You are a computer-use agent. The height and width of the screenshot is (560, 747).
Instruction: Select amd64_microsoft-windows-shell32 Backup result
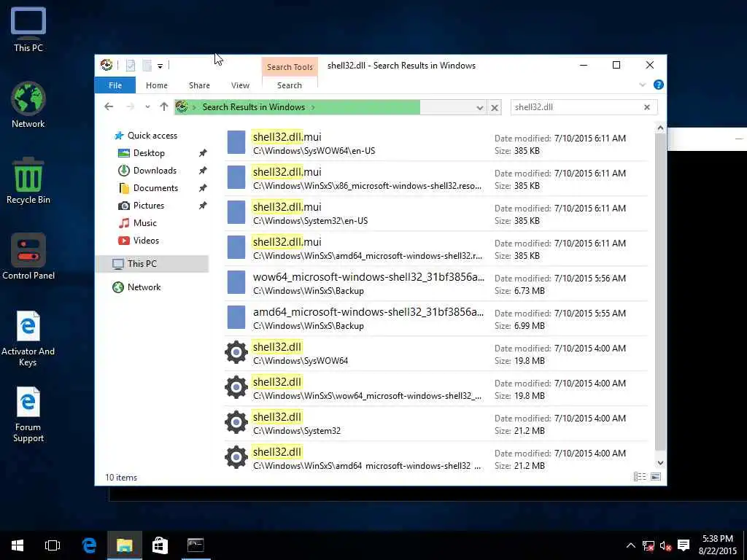(x=436, y=318)
